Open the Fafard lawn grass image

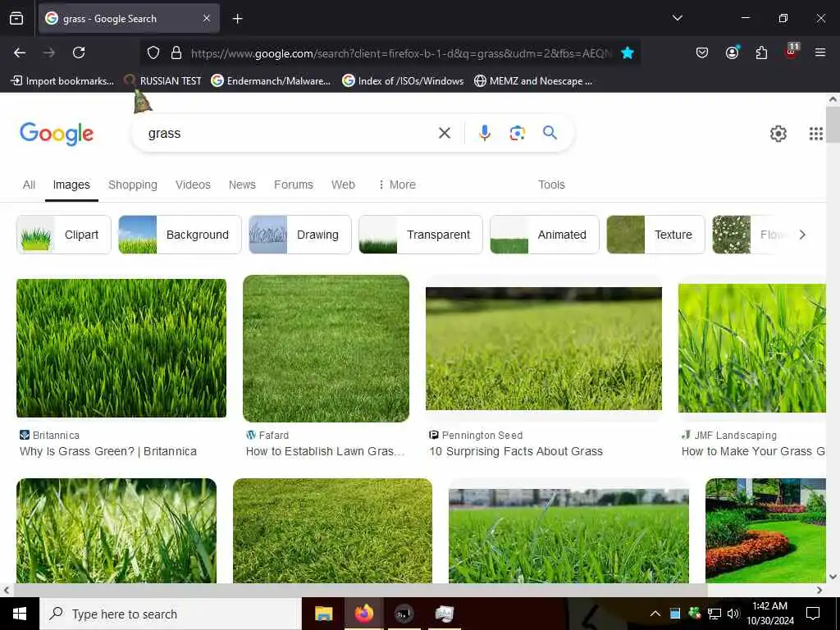(x=326, y=348)
